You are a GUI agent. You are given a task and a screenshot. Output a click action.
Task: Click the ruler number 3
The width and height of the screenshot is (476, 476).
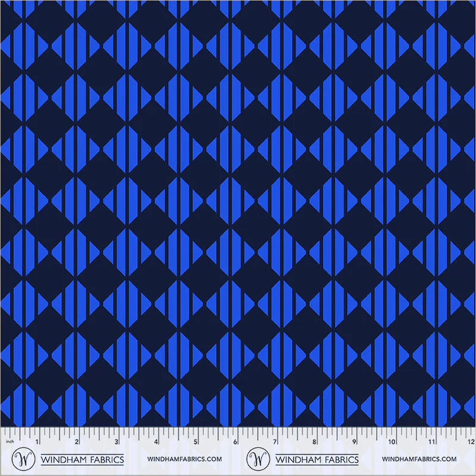[x=116, y=441]
